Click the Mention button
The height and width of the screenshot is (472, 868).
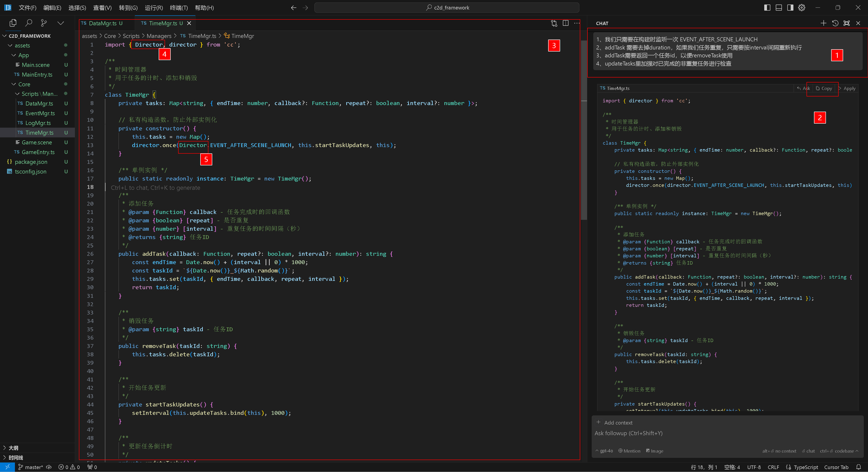tap(630, 451)
